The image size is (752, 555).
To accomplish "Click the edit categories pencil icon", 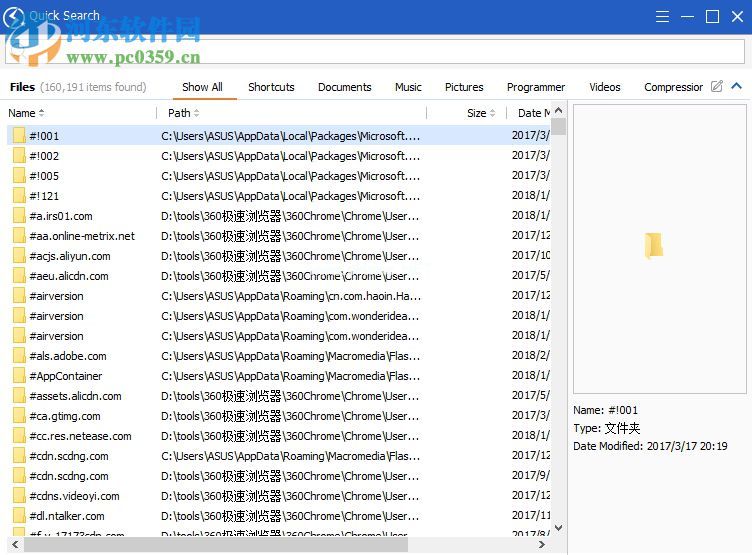I will [717, 86].
